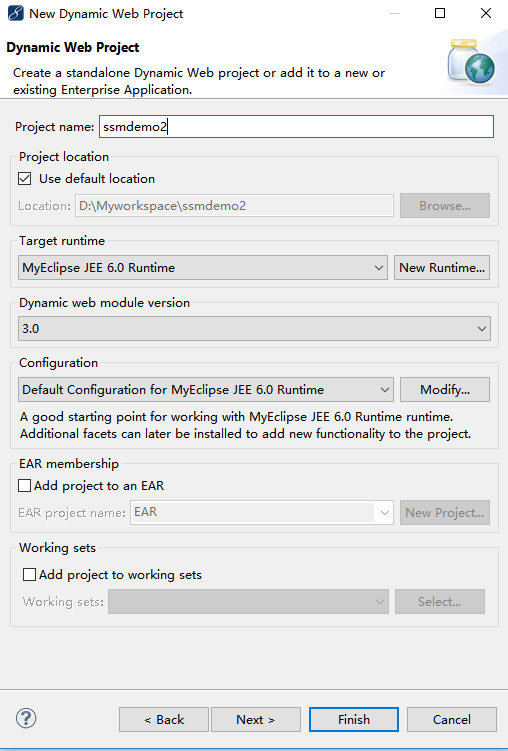Open the Target runtime dropdown
The width and height of the screenshot is (508, 751).
203,267
